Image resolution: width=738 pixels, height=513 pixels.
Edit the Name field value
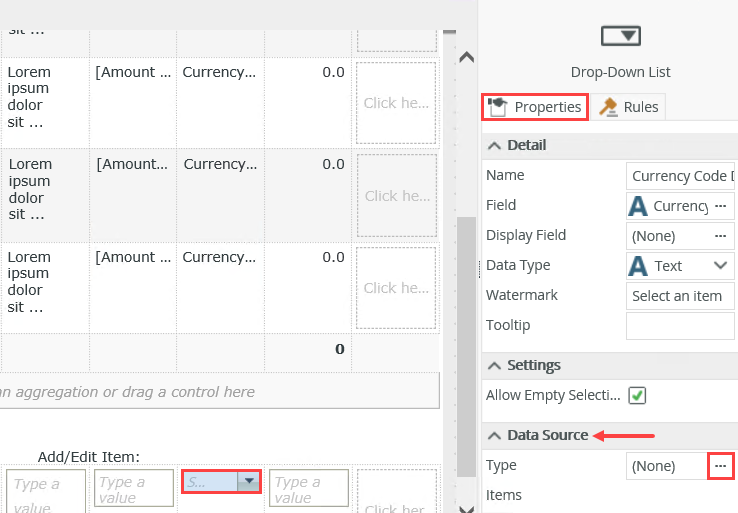pyautogui.click(x=680, y=176)
